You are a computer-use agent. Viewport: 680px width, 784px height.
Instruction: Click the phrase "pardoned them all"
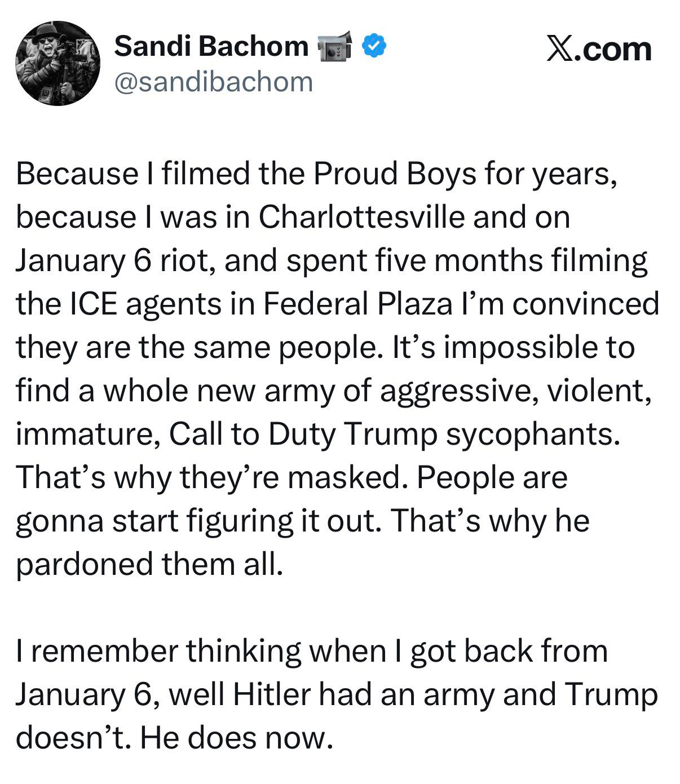tap(147, 564)
